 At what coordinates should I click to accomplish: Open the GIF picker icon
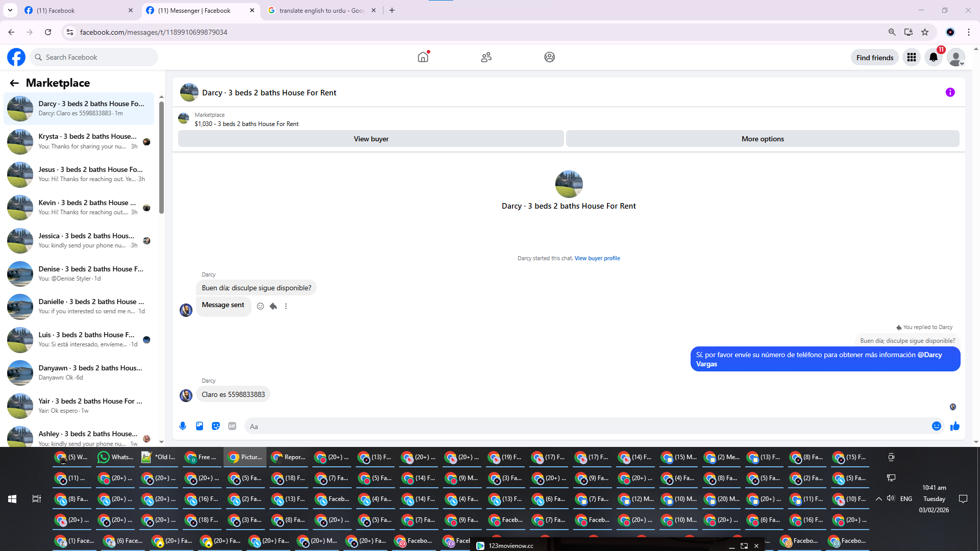click(232, 426)
